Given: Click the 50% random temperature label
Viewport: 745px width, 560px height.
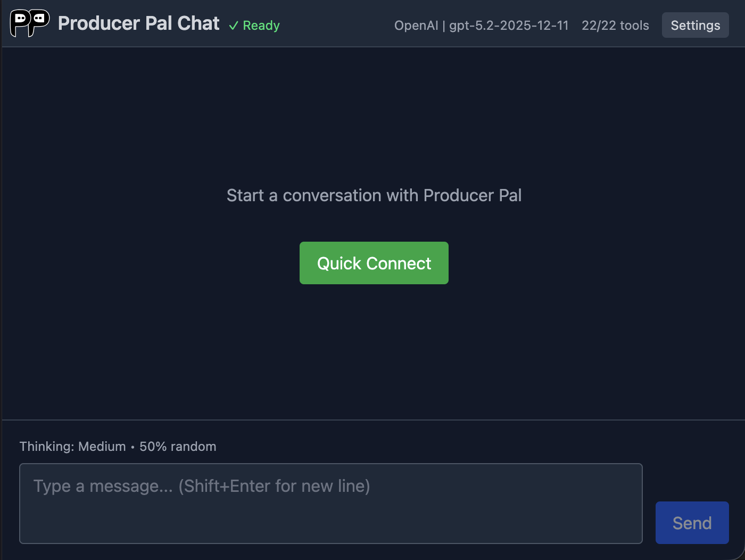Looking at the screenshot, I should pos(178,447).
